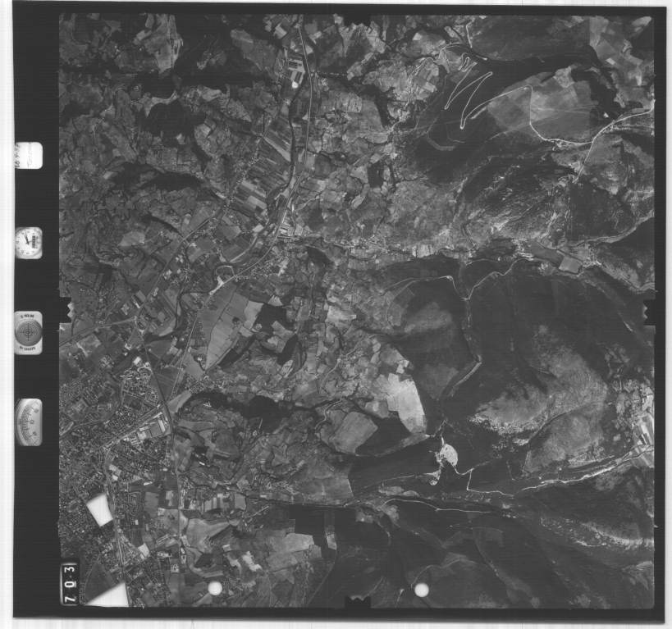The image size is (672, 629).
Task: Click the altimeter gauge in the margin
Action: click(28, 422)
